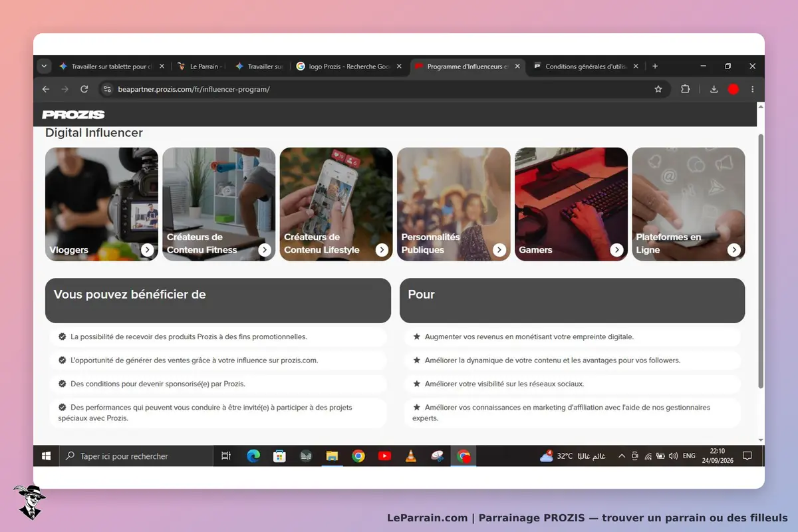The image size is (798, 532).
Task: Open the Wi-Fi network tray icon
Action: (648, 456)
